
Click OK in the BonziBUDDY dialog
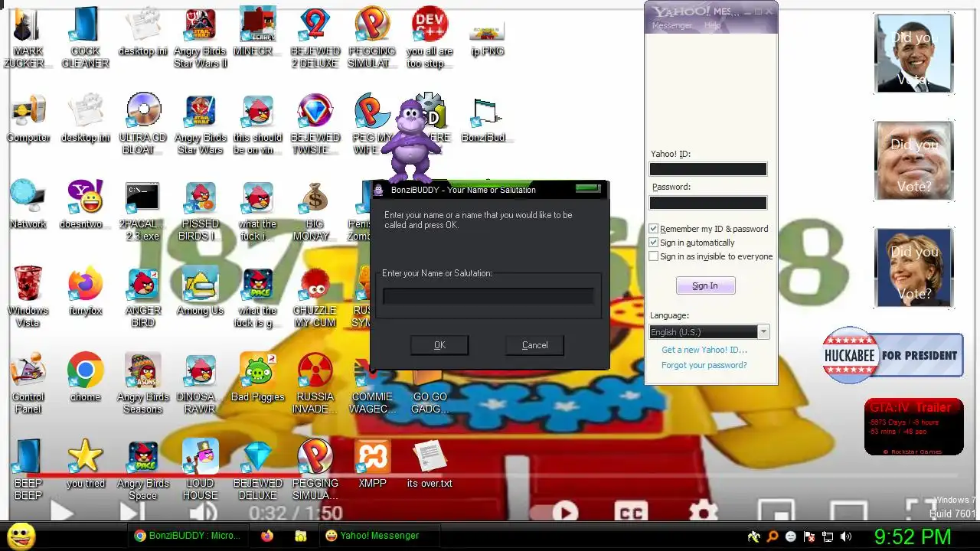pos(439,345)
